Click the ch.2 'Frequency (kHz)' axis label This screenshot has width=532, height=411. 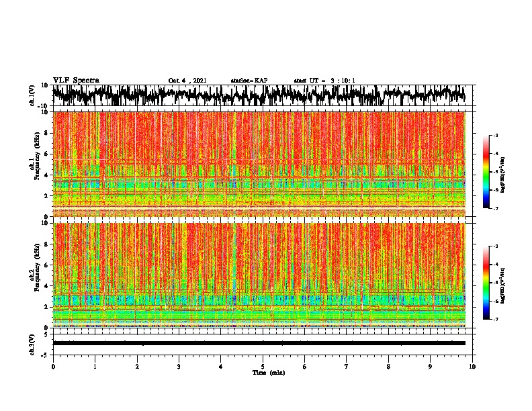38,269
